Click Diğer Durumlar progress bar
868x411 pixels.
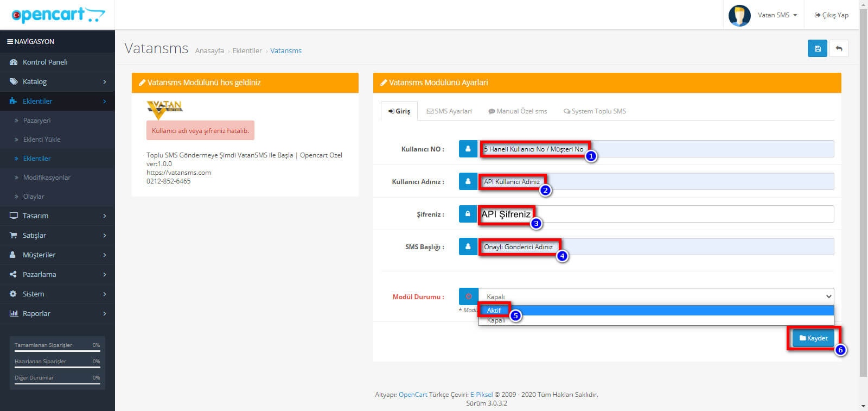pos(57,384)
